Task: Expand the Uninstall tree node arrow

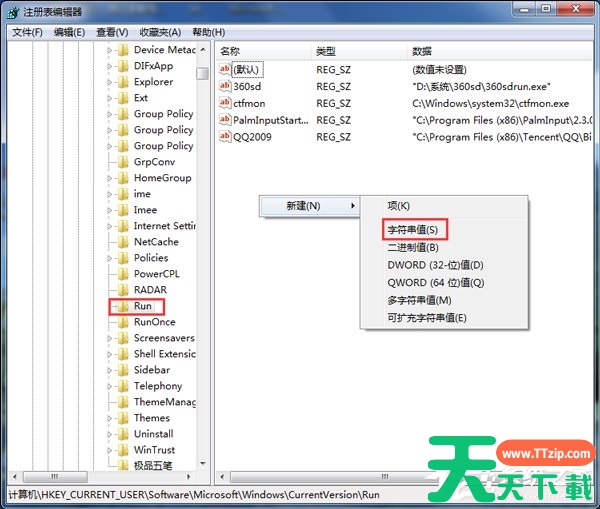Action: pyautogui.click(x=109, y=435)
